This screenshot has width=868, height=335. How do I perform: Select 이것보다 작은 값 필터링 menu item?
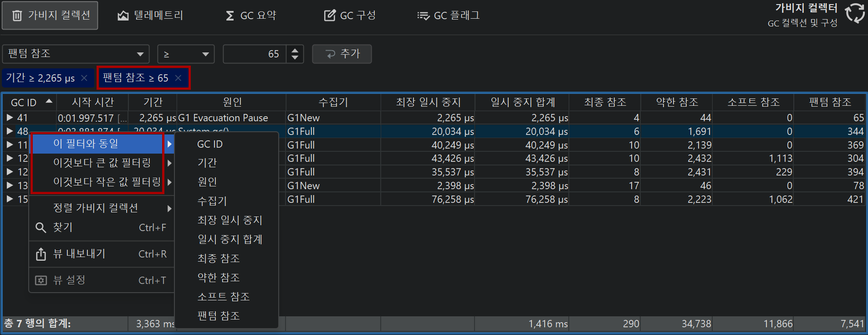pyautogui.click(x=107, y=182)
